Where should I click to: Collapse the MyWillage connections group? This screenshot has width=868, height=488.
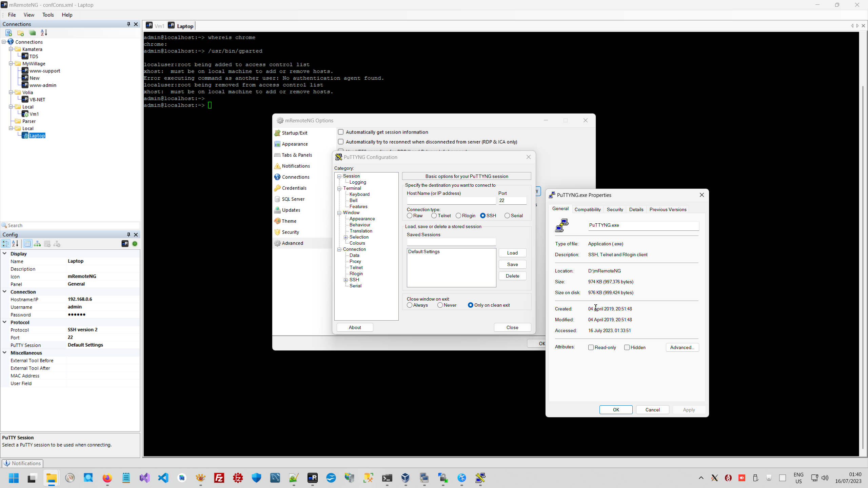pos(11,63)
